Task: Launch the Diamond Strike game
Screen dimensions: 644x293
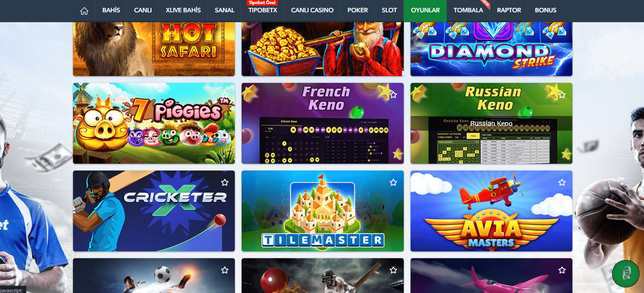Action: (491, 49)
